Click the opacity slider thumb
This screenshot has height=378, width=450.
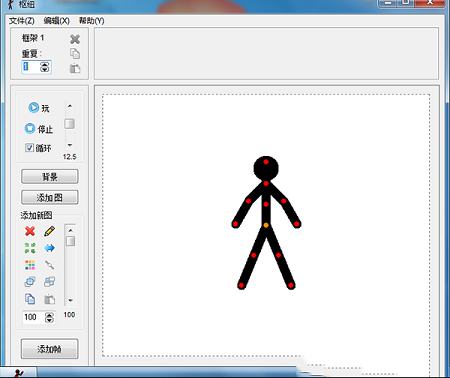[70, 241]
